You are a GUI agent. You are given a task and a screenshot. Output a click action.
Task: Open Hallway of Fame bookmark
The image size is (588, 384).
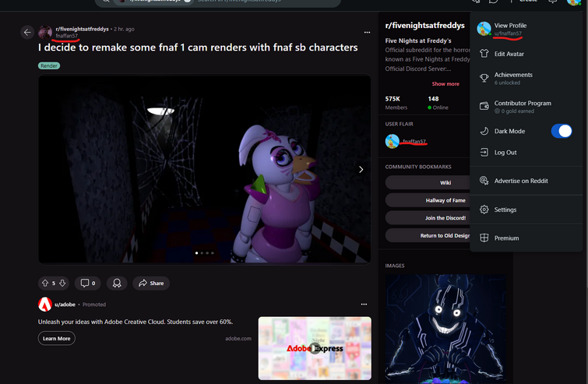(x=428, y=200)
